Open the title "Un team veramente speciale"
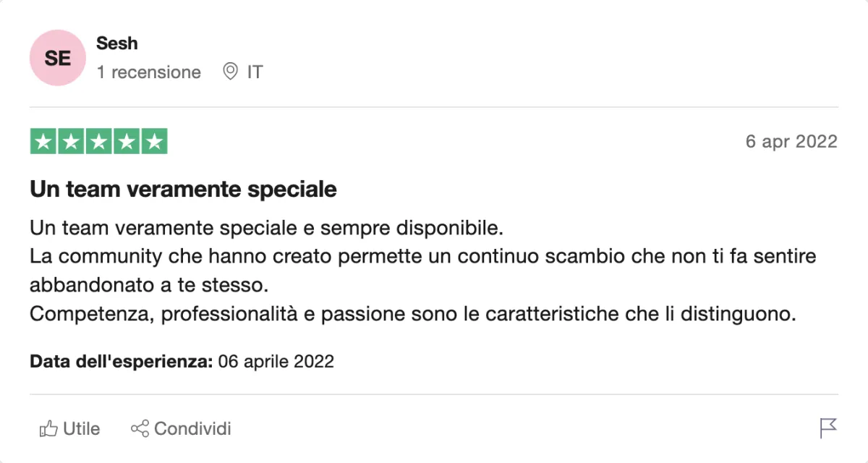Image resolution: width=868 pixels, height=463 pixels. pos(184,190)
